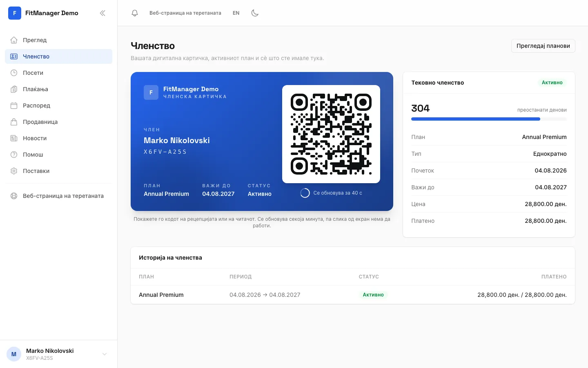Click the Се обновува за 40 с text

pos(338,193)
